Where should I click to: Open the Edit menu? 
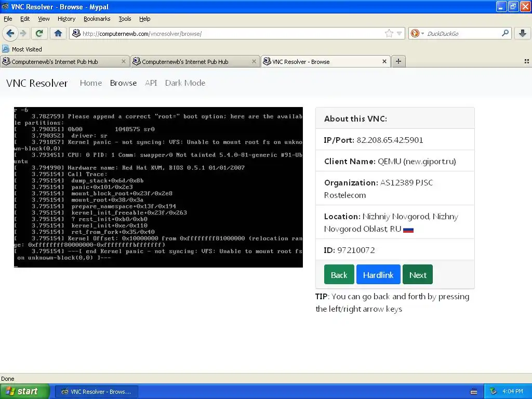click(25, 19)
